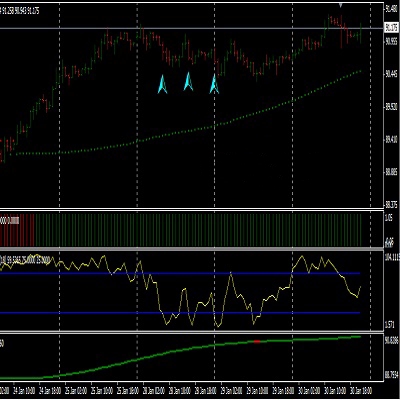
Task: Click the 1.05 histogram scale value
Action: pos(389,218)
